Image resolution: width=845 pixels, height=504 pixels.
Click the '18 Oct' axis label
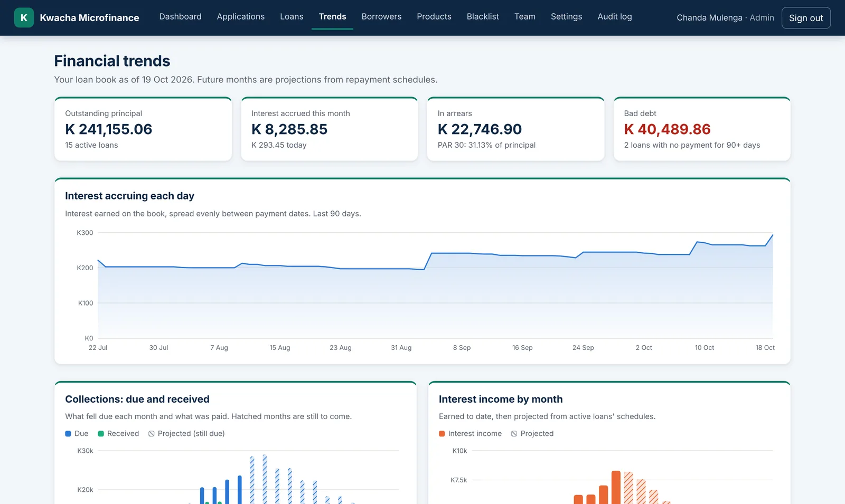point(765,348)
